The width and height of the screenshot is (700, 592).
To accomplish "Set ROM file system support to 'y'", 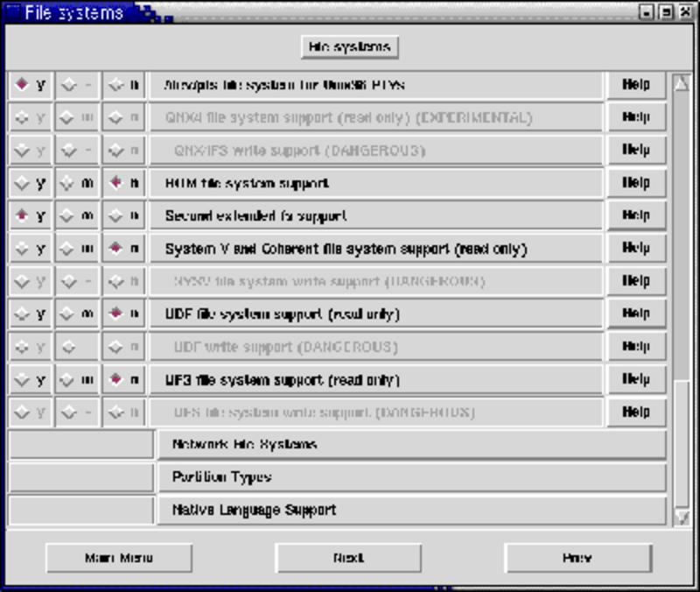I will point(31,183).
